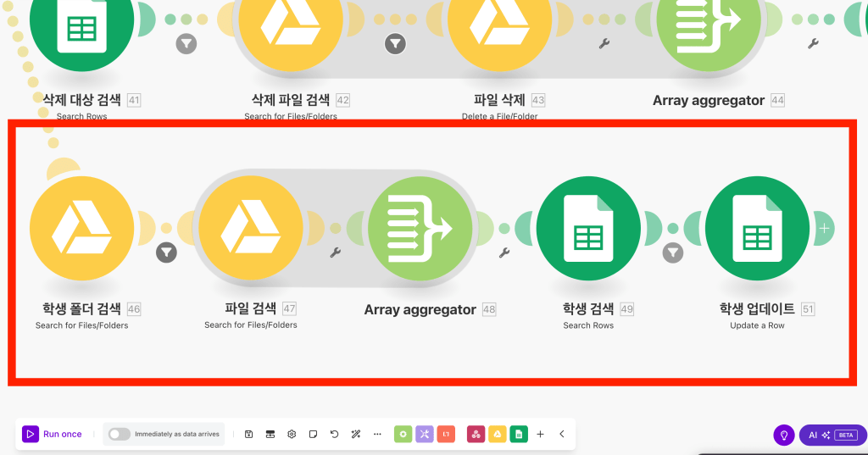Image resolution: width=868 pixels, height=455 pixels.
Task: Add a favorite app with toolbar plus
Action: point(540,435)
